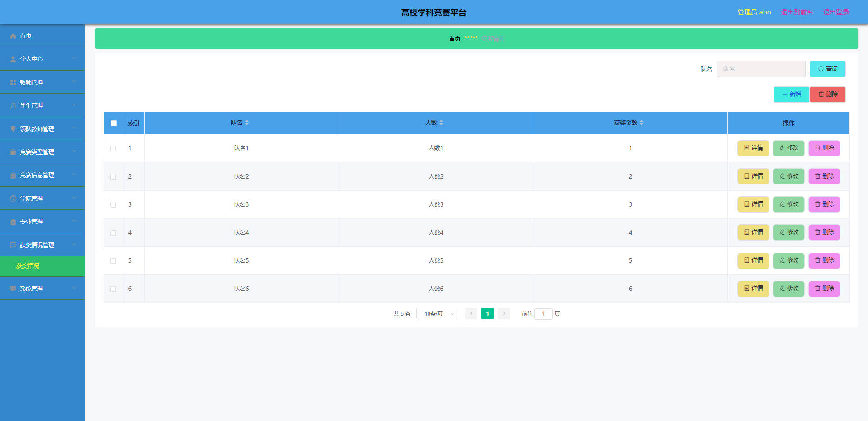Click 删除 for row 队名2
868x421 pixels.
pos(824,176)
